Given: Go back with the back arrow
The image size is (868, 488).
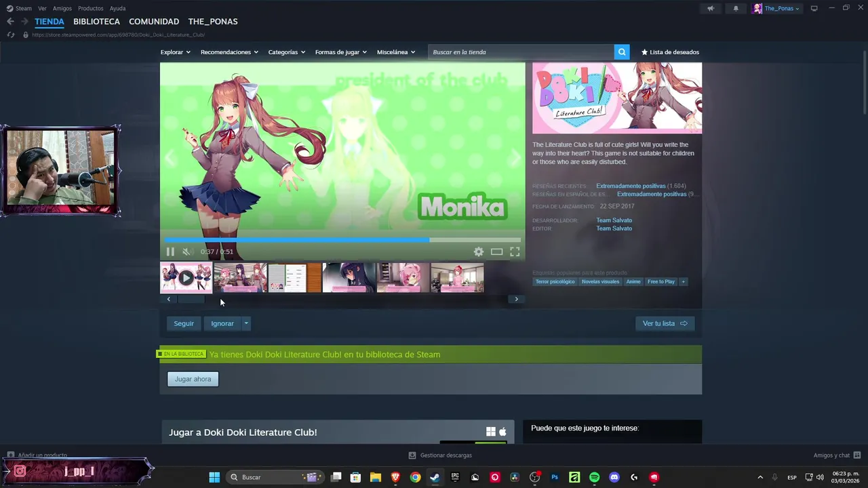Looking at the screenshot, I should pyautogui.click(x=10, y=22).
